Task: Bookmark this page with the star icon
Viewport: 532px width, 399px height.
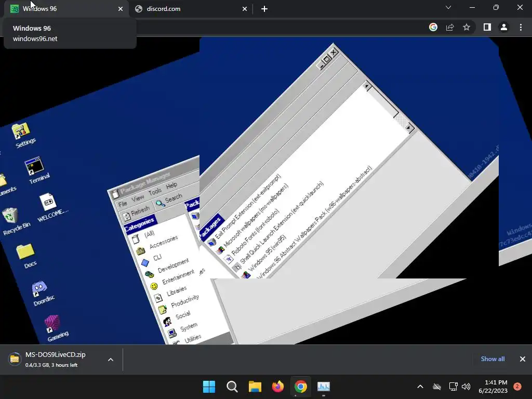Action: click(467, 27)
